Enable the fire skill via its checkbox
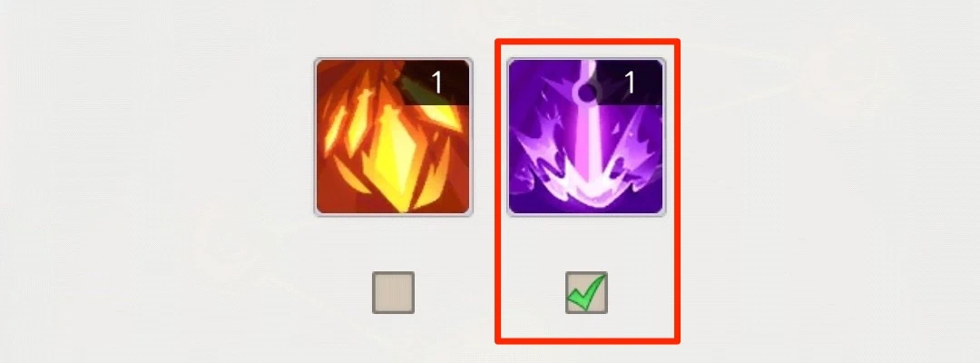Screen dimensions: 980x363 tap(393, 292)
